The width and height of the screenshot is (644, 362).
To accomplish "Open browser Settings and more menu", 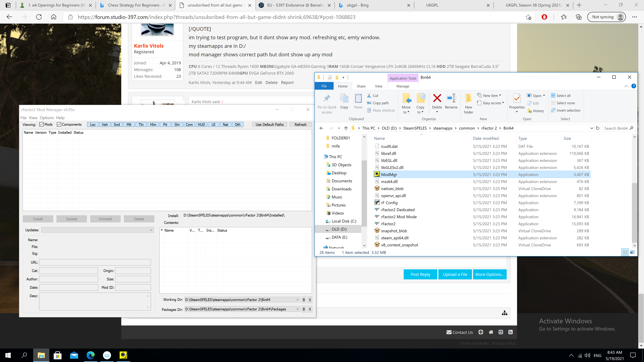I will (634, 17).
